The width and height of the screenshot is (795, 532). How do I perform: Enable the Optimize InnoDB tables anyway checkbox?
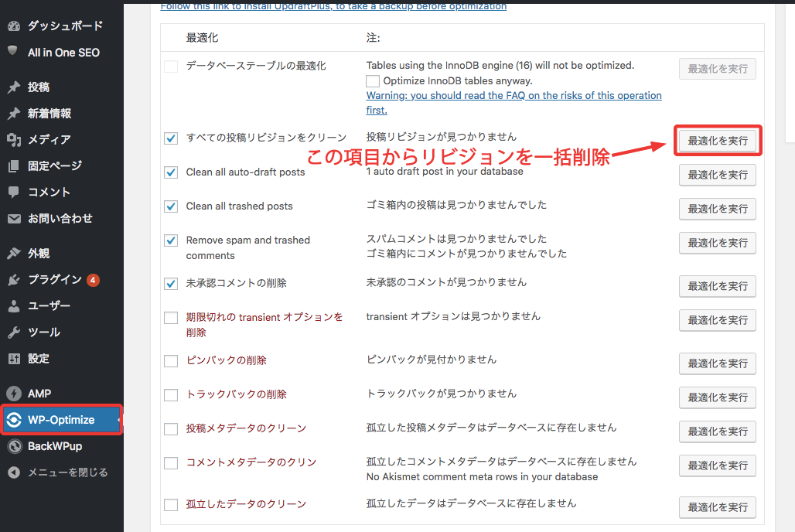pyautogui.click(x=373, y=80)
